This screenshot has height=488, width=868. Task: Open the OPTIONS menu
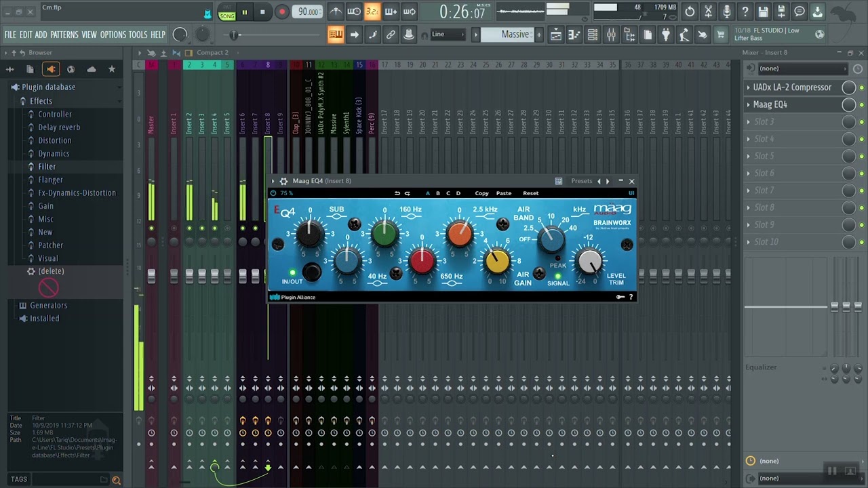click(113, 35)
